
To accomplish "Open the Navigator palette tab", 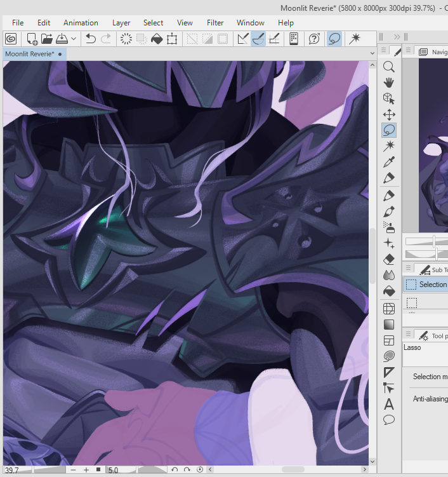I will click(x=433, y=52).
